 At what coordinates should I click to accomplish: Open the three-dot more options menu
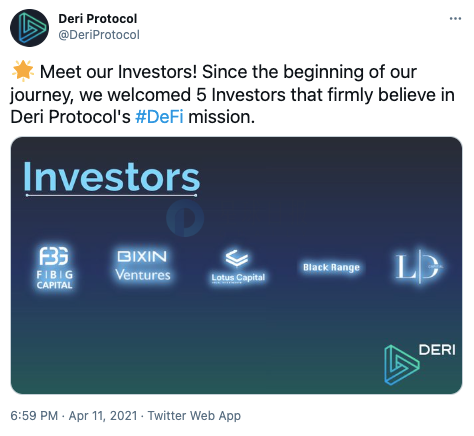click(x=455, y=19)
